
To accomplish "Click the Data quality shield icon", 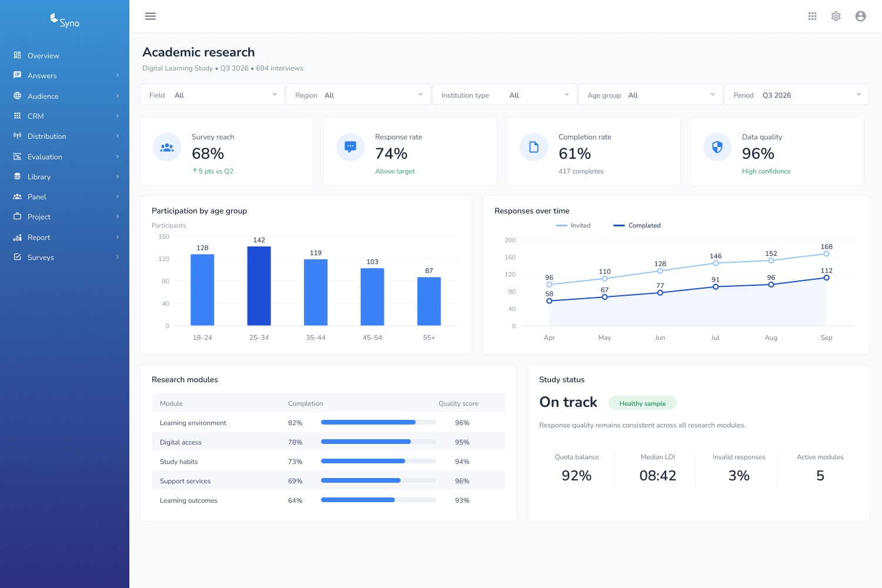I will point(717,147).
